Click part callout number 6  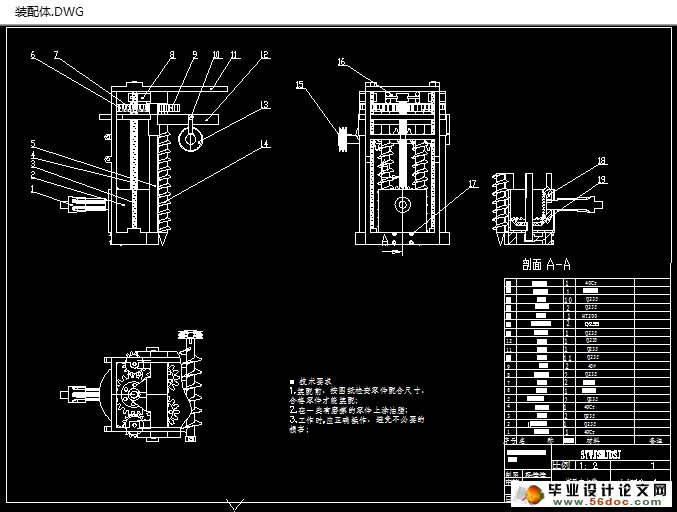pyautogui.click(x=33, y=55)
